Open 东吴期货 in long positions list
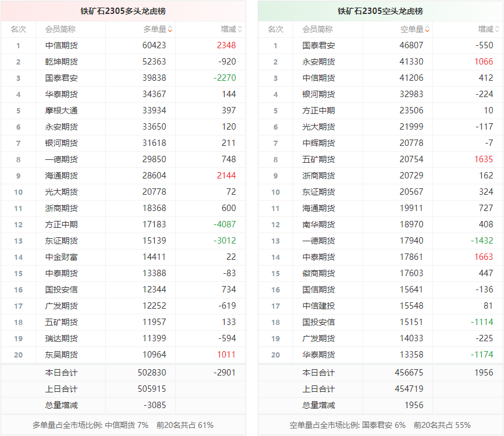This screenshot has width=504, height=436. 61,355
